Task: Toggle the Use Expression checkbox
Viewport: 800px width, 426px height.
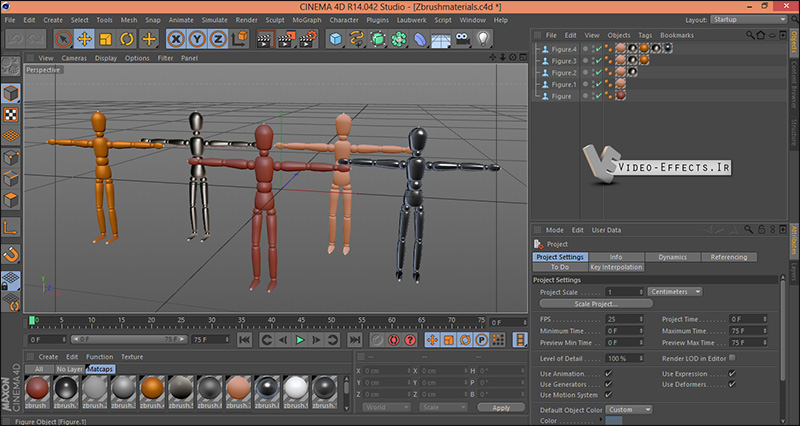Action: click(732, 373)
